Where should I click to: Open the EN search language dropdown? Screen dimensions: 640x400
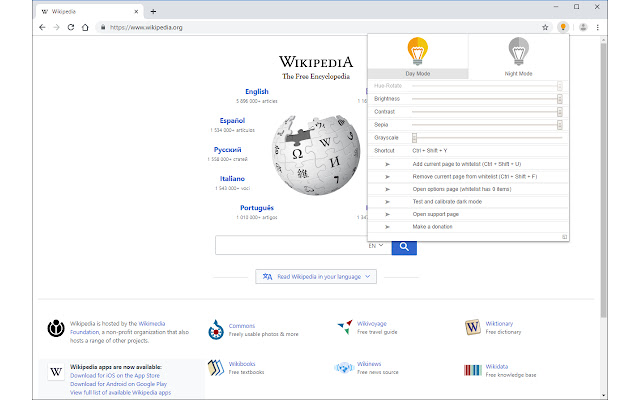(376, 246)
